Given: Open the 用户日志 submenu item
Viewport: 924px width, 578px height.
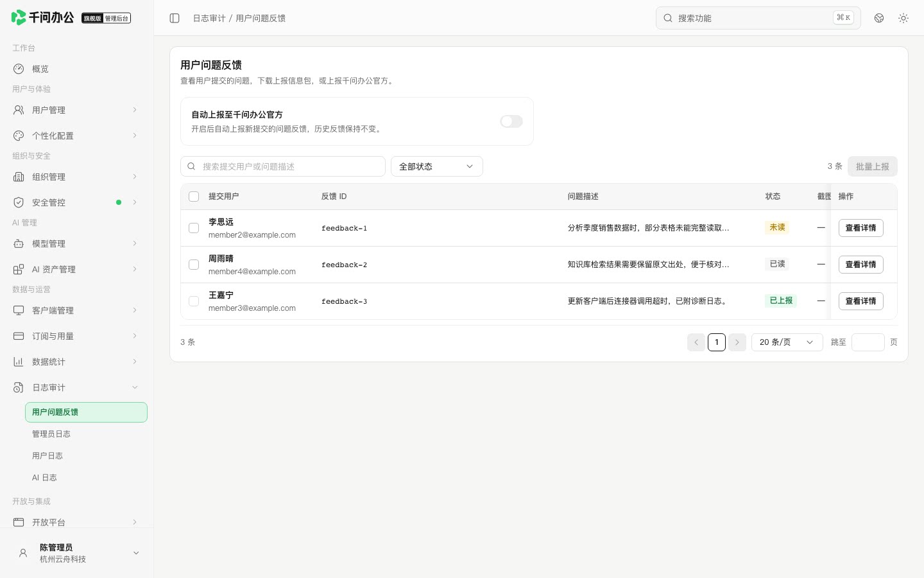Looking at the screenshot, I should [86, 456].
